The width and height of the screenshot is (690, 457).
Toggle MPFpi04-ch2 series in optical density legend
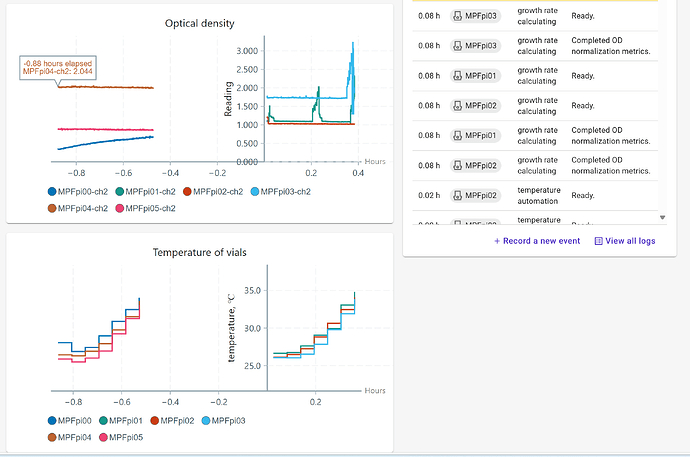pos(77,208)
